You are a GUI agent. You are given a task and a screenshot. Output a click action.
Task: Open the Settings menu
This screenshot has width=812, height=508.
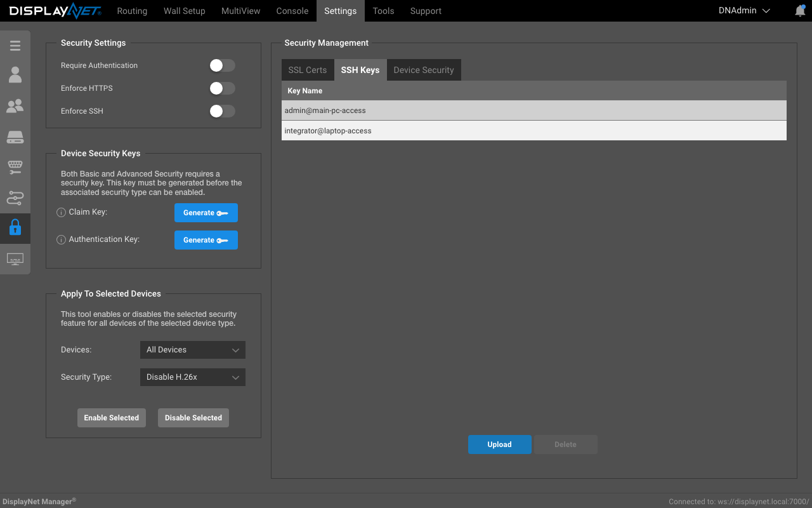pos(340,11)
